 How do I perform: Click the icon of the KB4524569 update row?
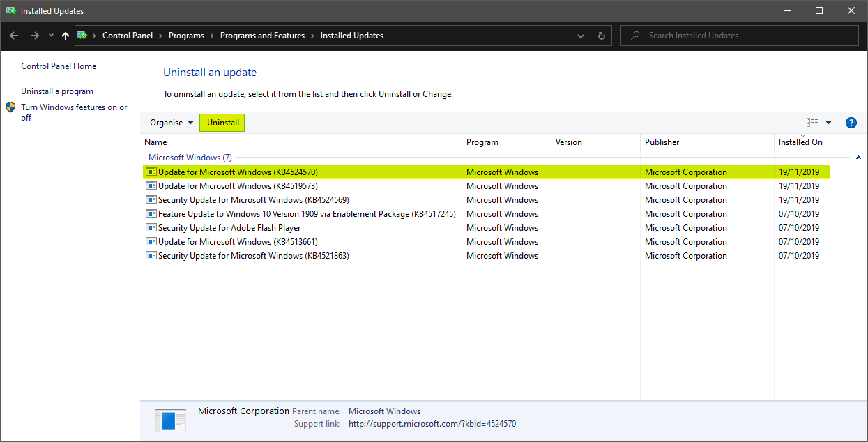[151, 200]
